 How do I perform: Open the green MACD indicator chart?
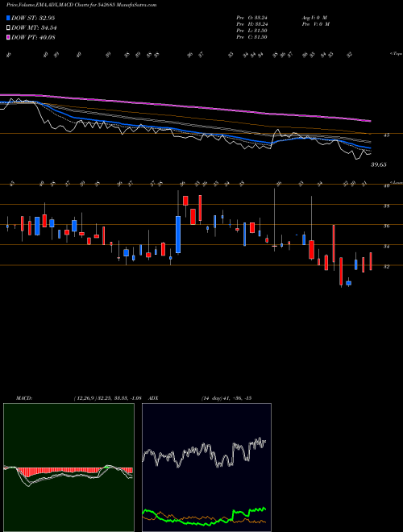(x=69, y=468)
